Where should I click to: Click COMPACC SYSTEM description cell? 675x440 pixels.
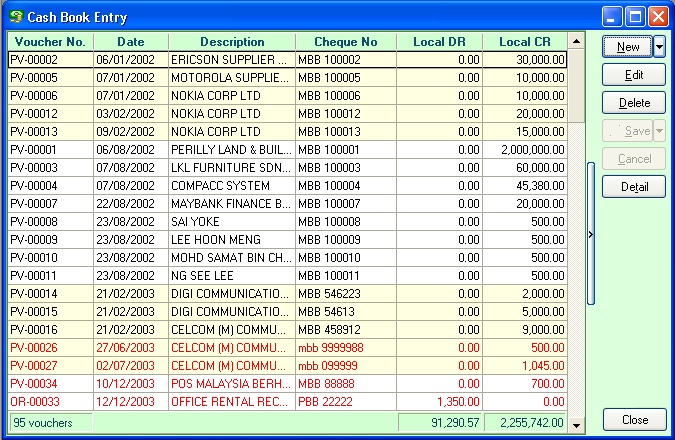(232, 186)
